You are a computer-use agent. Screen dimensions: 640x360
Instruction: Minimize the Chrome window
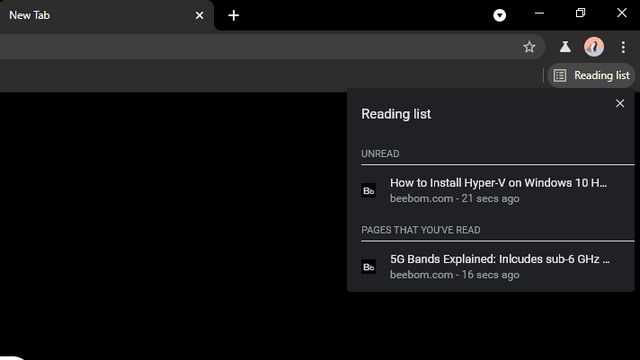[539, 13]
